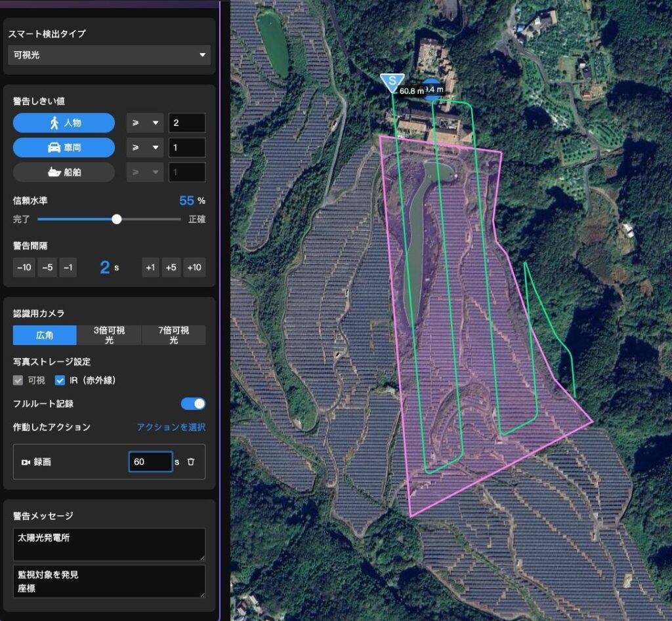
Task: Click the 録画 recording camera icon
Action: coord(26,462)
